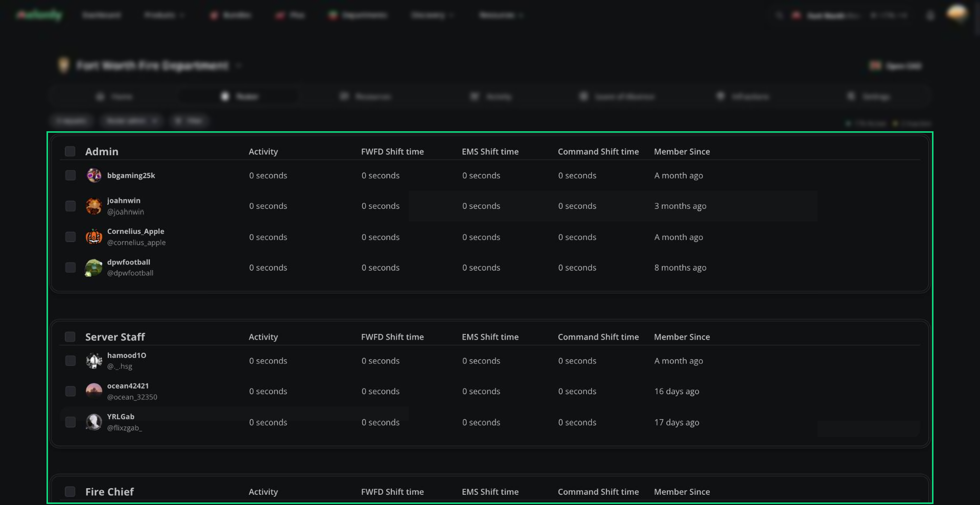Click the Server Staff group heading
The height and width of the screenshot is (505, 980).
115,337
